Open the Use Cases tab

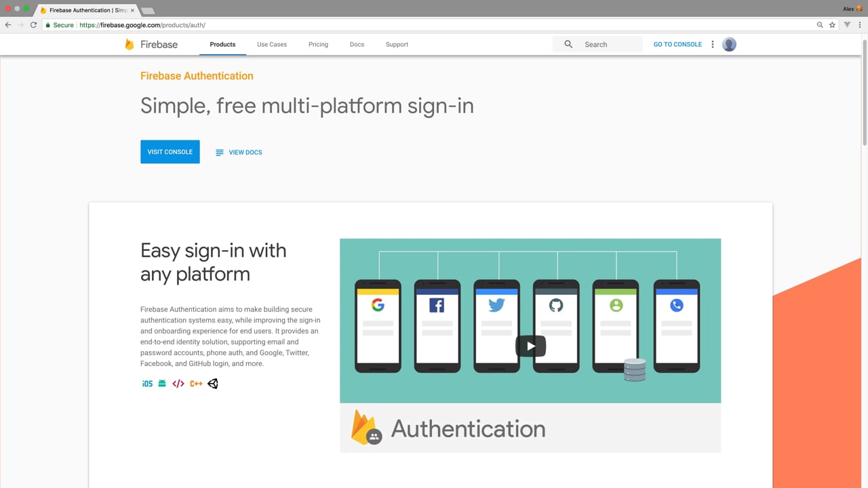pyautogui.click(x=272, y=44)
